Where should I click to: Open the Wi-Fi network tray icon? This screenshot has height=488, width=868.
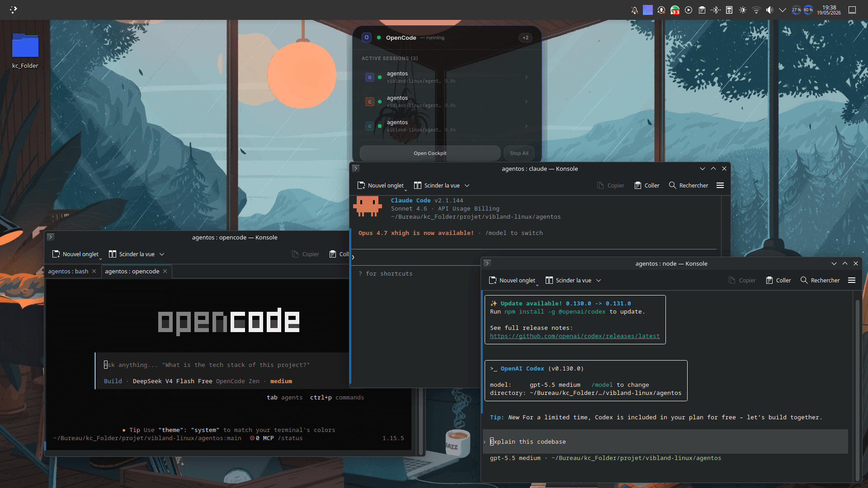click(x=756, y=10)
